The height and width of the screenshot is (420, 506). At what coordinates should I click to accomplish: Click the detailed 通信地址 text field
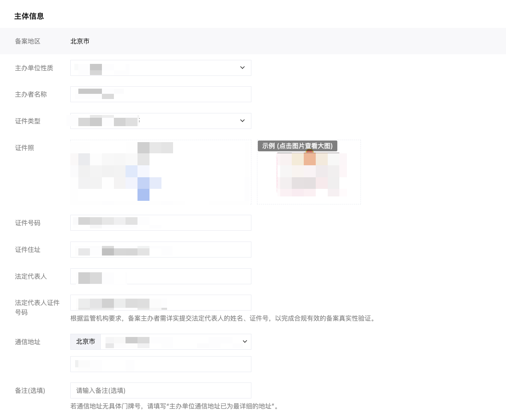tap(161, 364)
